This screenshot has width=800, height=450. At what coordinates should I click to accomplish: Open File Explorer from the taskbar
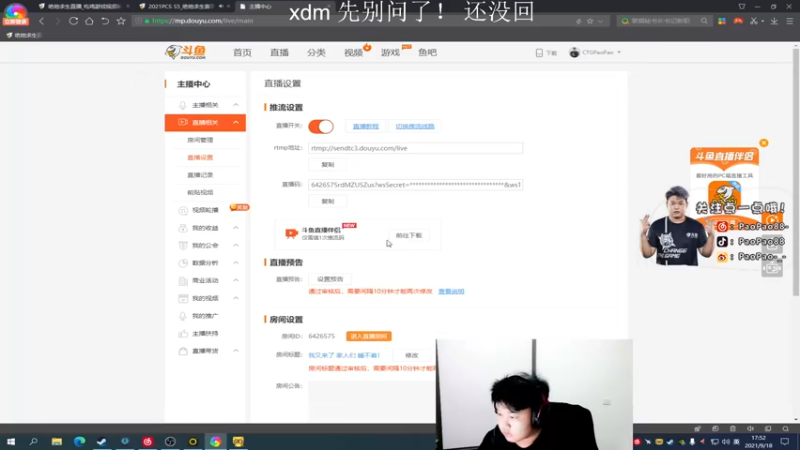tap(56, 441)
